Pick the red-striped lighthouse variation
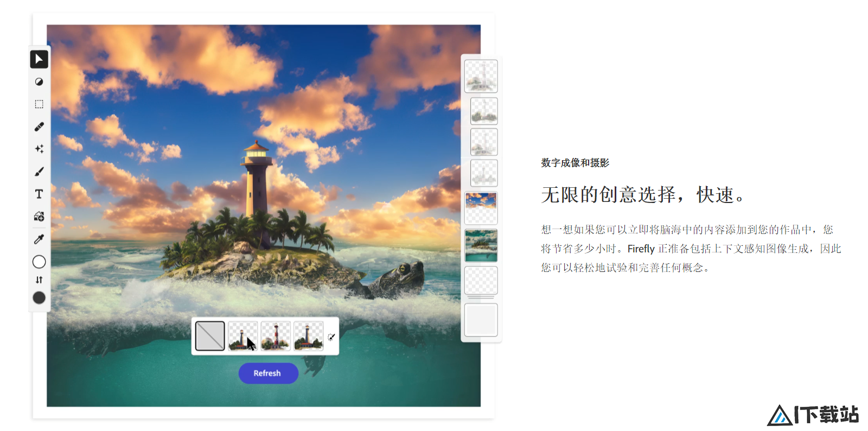Viewport: 868px width, 431px height. (276, 336)
